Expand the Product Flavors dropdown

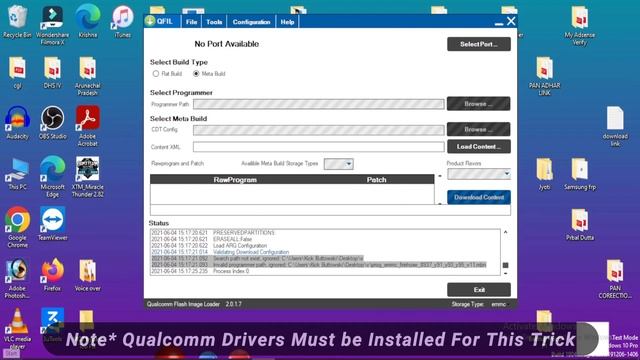point(479,174)
